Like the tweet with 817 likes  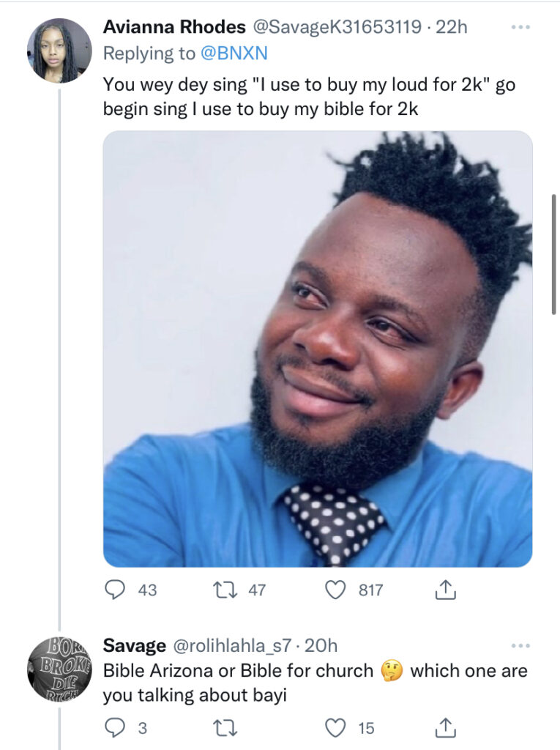point(335,590)
